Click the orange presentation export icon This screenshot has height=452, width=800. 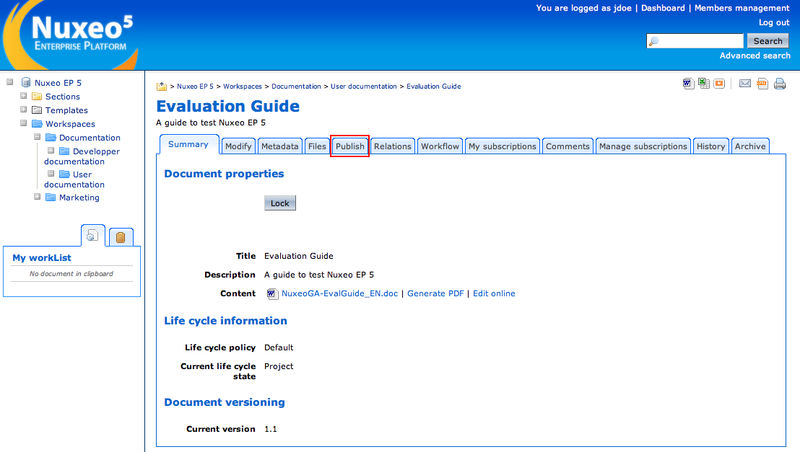tap(719, 84)
